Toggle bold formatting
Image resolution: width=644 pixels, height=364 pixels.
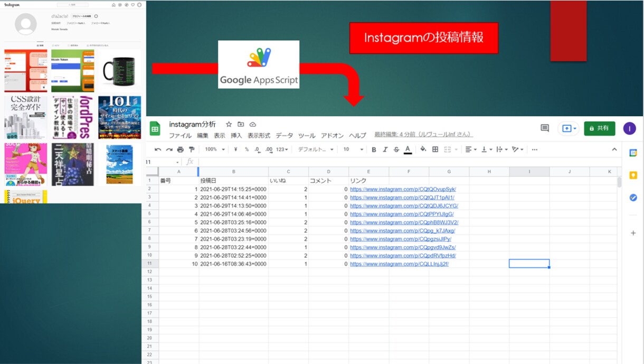pyautogui.click(x=374, y=150)
